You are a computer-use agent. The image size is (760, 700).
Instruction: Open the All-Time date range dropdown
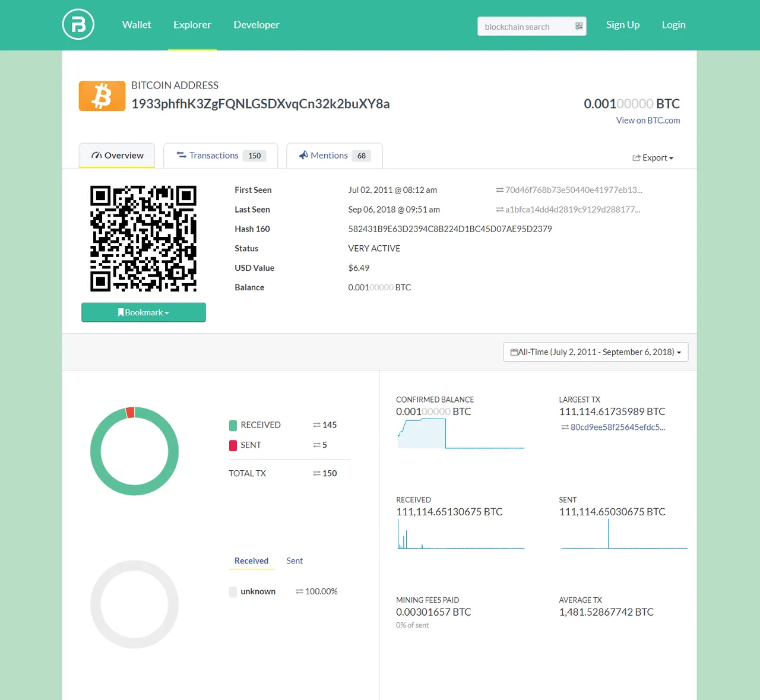click(x=596, y=352)
